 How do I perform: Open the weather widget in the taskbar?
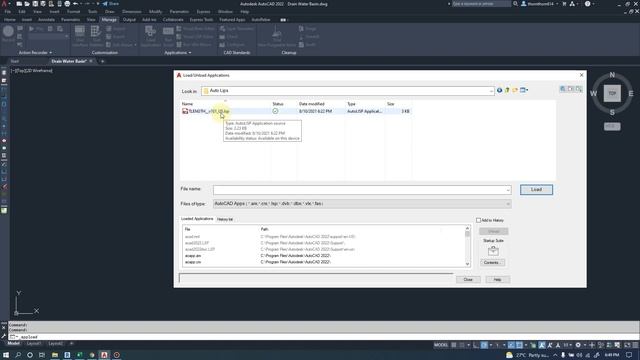(527, 355)
